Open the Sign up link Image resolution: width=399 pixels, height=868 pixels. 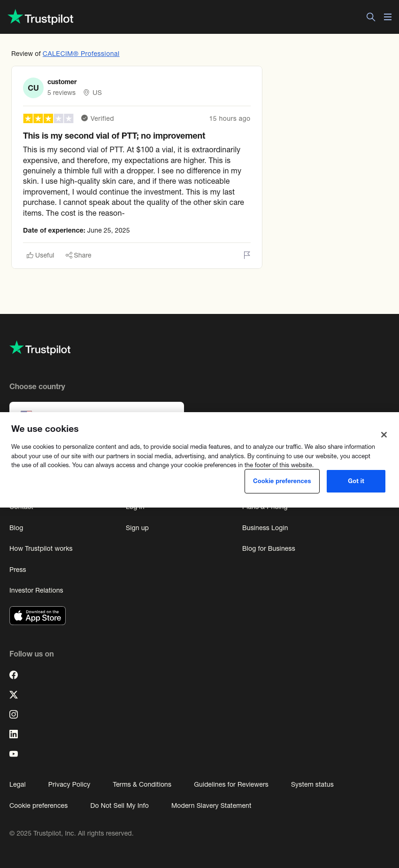pos(137,528)
